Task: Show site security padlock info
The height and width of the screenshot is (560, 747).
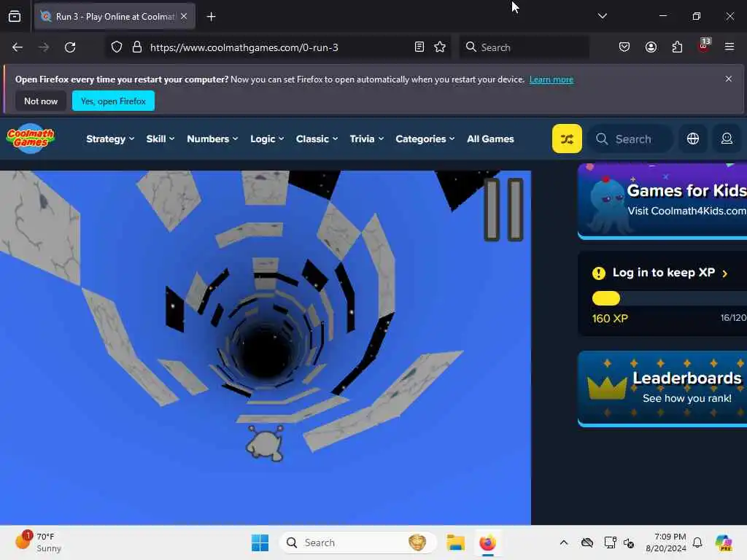Action: 136,47
